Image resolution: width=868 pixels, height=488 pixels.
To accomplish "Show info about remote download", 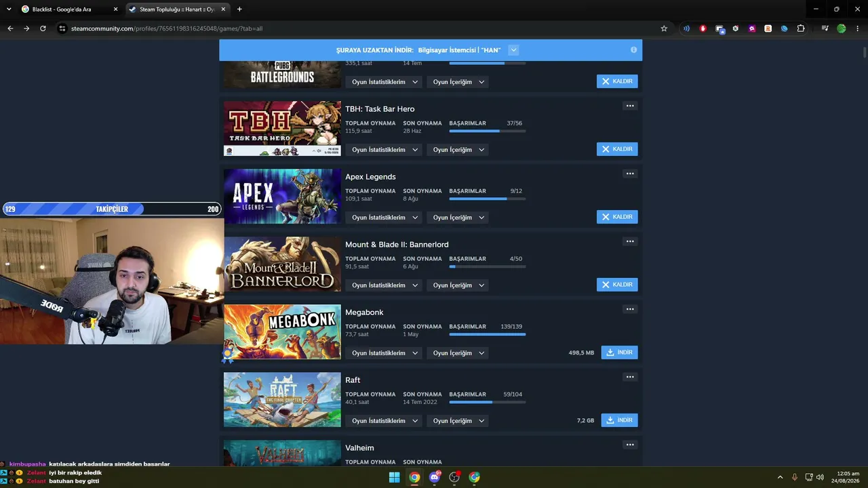I will pyautogui.click(x=633, y=50).
